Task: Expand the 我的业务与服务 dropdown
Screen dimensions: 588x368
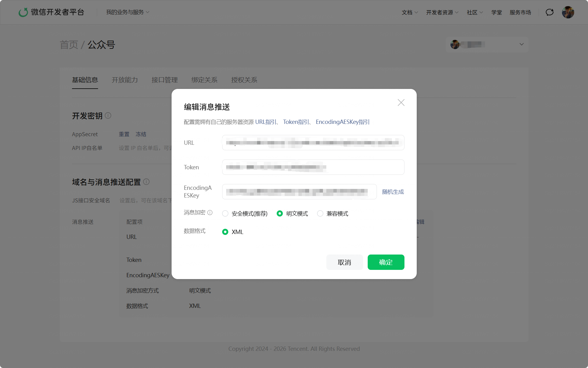Action: coord(127,12)
